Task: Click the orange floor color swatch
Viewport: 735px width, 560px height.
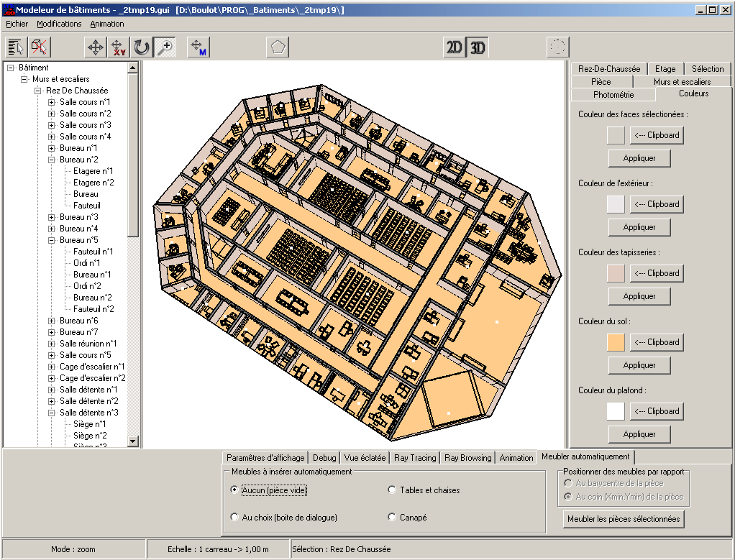Action: coord(616,342)
